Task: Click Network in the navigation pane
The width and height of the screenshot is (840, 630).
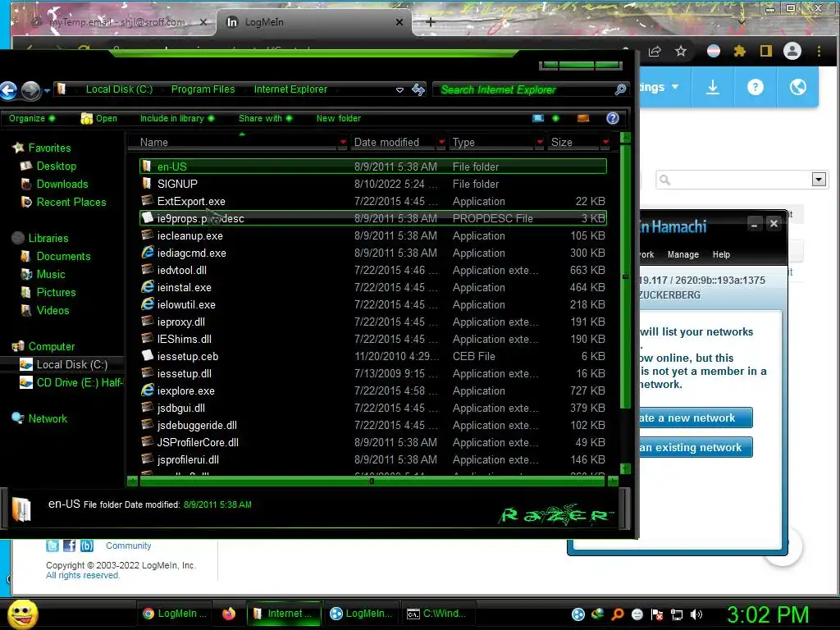Action: (48, 418)
